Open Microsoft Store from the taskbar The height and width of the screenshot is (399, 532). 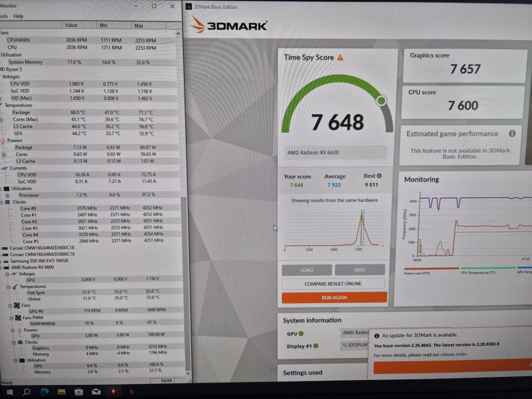(x=79, y=392)
